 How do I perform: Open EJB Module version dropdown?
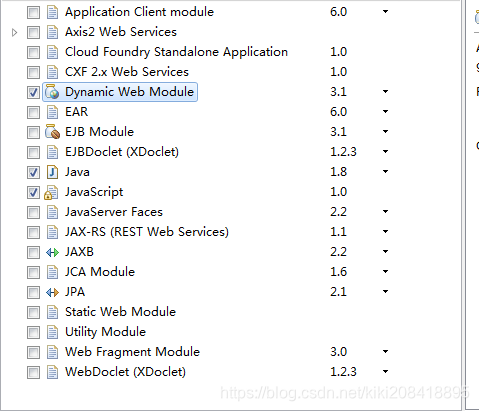(385, 131)
